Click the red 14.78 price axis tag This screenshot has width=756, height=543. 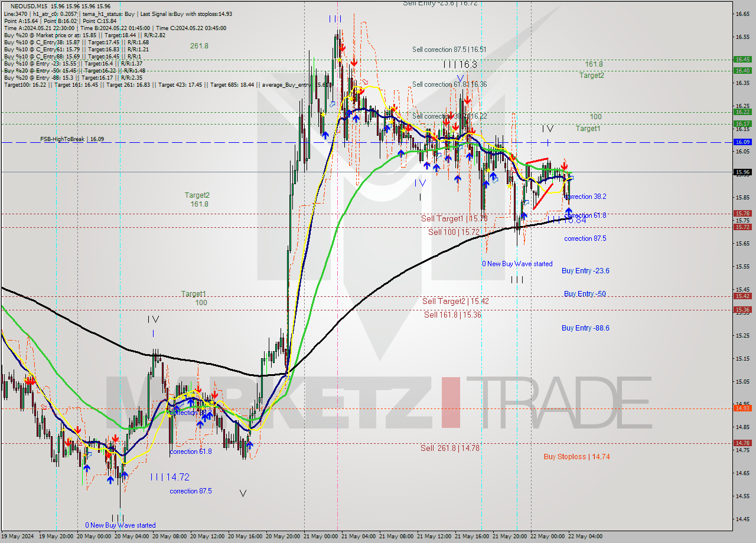pyautogui.click(x=742, y=443)
